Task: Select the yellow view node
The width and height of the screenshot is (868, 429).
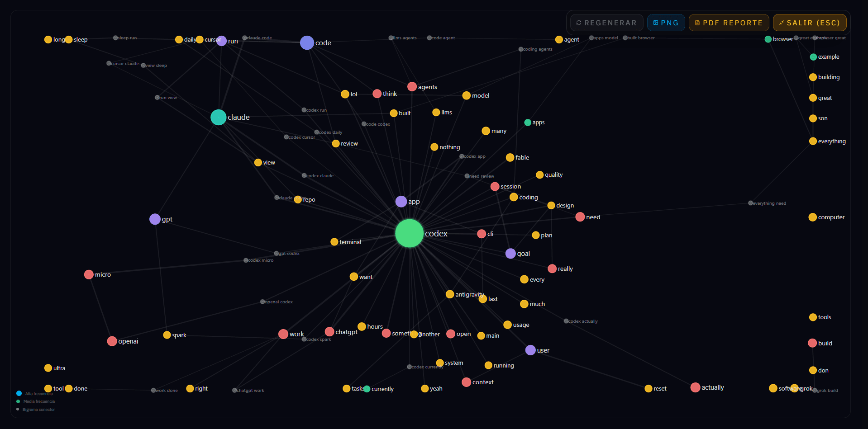Action: pos(258,162)
